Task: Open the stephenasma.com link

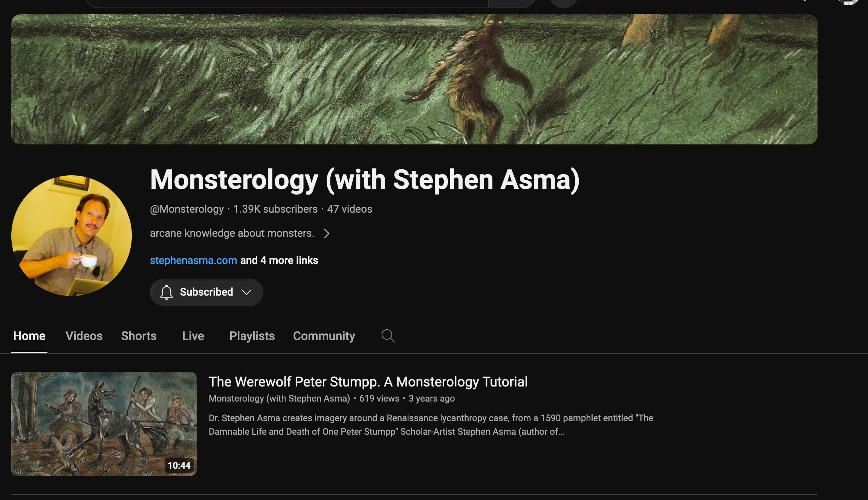Action: 193,260
